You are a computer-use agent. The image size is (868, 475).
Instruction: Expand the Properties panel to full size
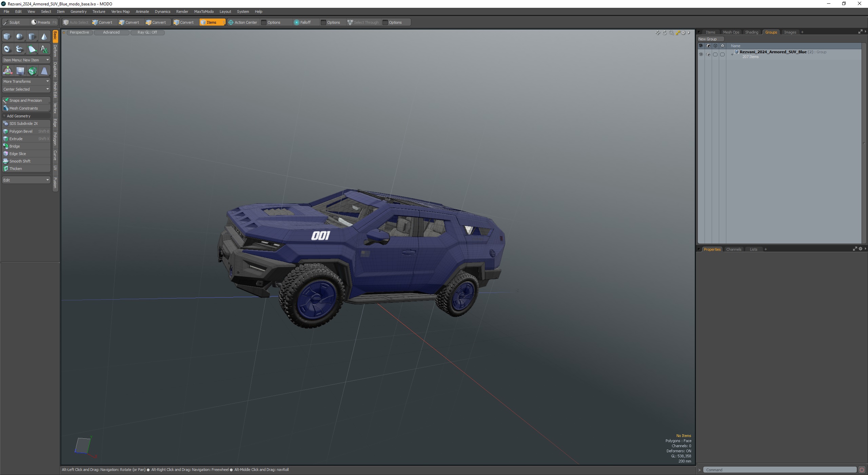point(855,249)
